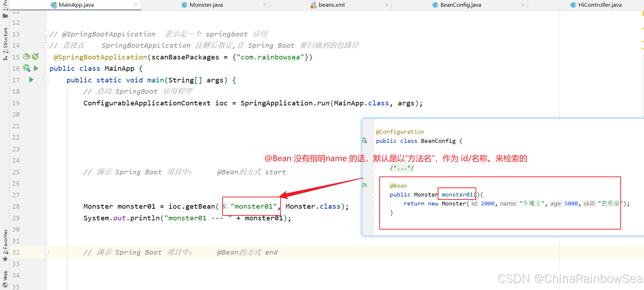
Task: Switch to BeanConfig.java tab
Action: point(460,5)
